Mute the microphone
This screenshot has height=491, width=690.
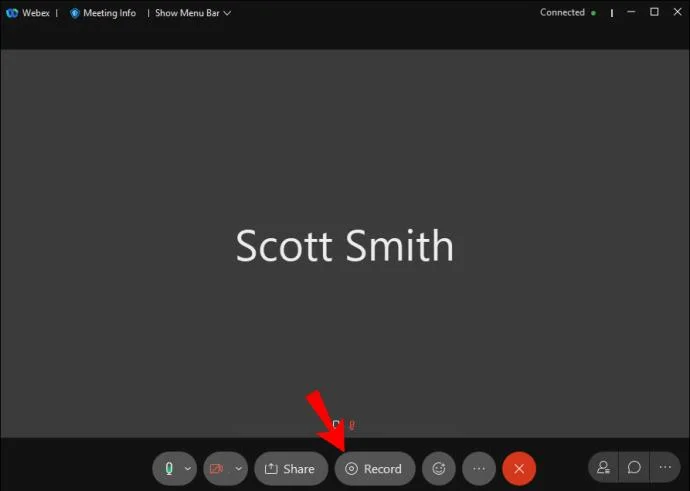click(x=168, y=468)
